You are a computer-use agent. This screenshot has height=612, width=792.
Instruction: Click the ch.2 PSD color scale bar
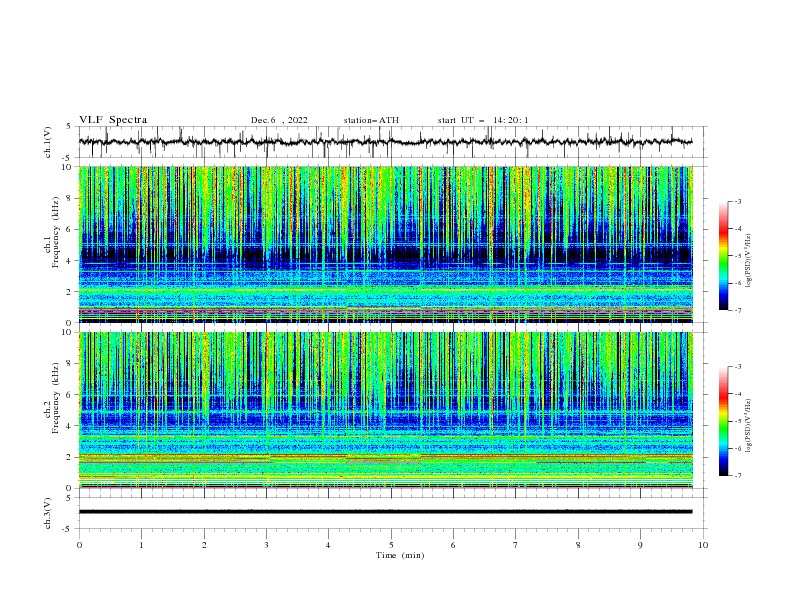(x=723, y=421)
